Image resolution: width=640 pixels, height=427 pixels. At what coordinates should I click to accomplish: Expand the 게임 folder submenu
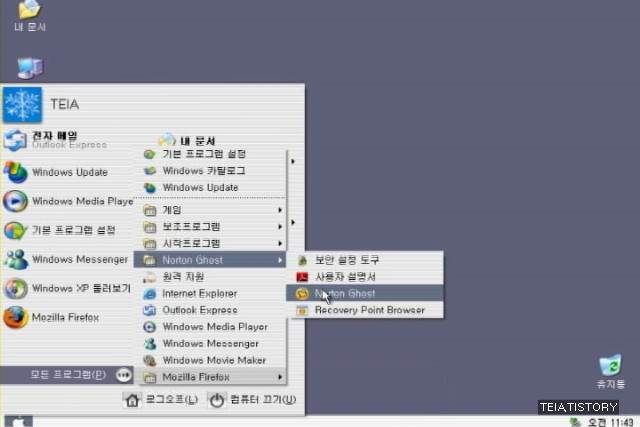tap(210, 210)
